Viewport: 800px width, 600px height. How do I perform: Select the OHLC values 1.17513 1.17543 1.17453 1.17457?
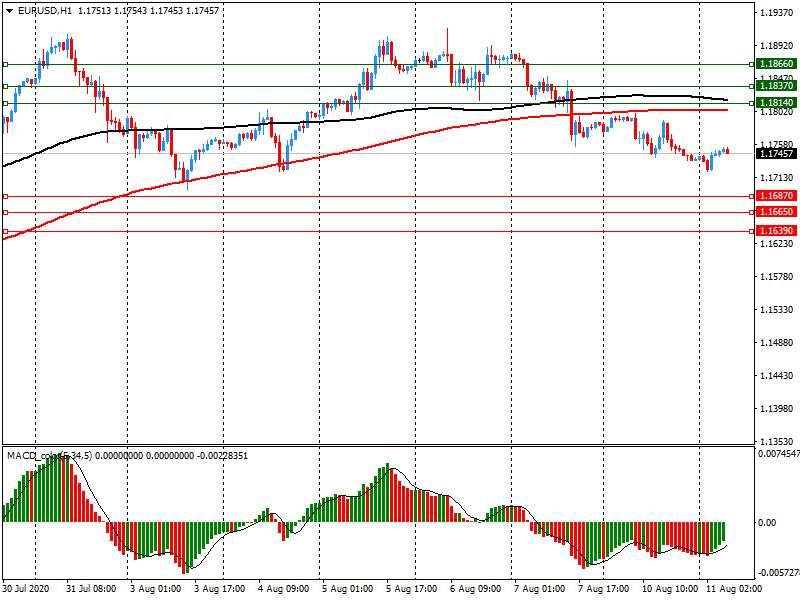pos(148,11)
